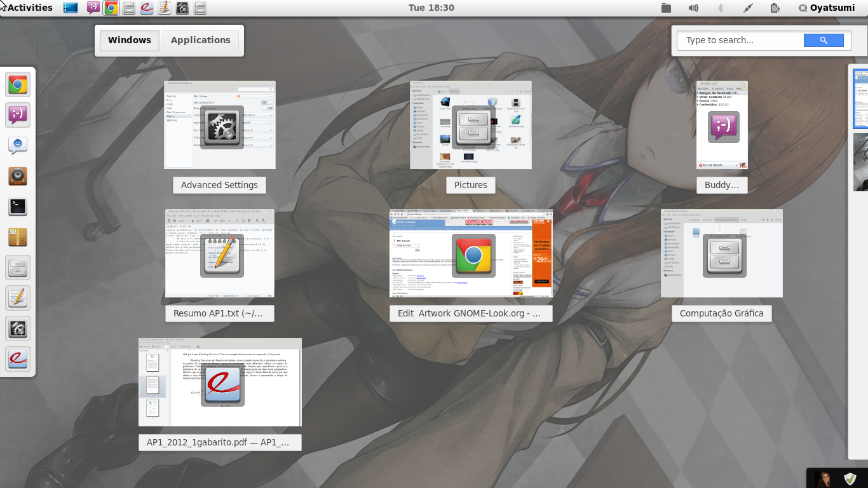Launch the text editor from dash
868x488 pixels.
tap(18, 298)
